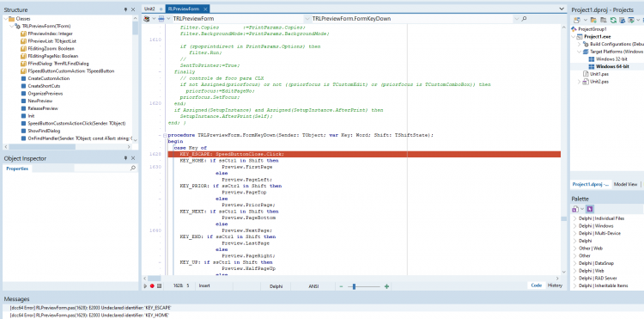Click Add New Project icon in Projects toolbar
Viewport: 644px width, 319px height.
point(577,20)
